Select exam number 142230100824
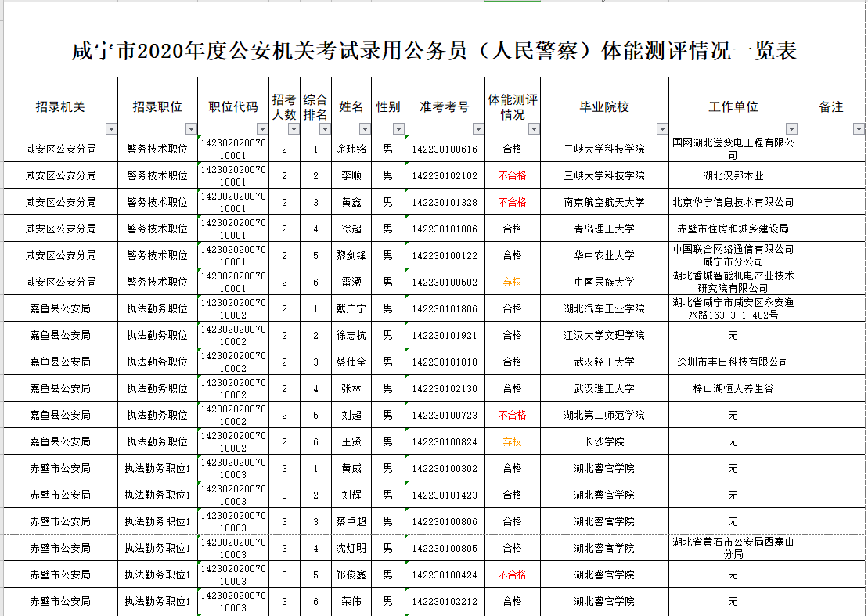The height and width of the screenshot is (616, 868). [445, 441]
